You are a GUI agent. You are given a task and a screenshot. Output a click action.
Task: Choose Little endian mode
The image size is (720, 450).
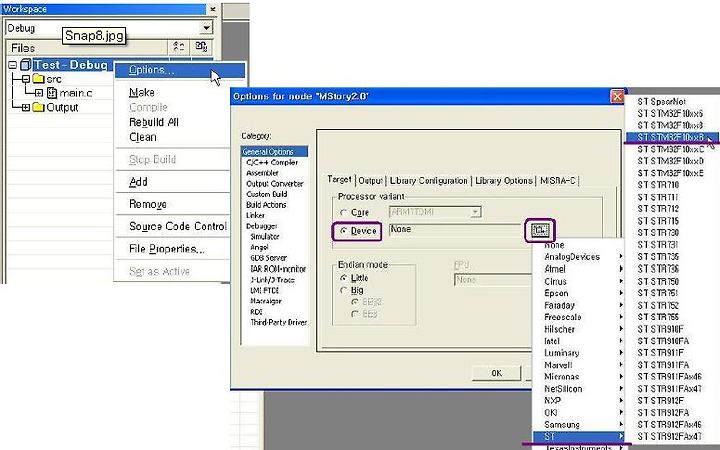(343, 278)
